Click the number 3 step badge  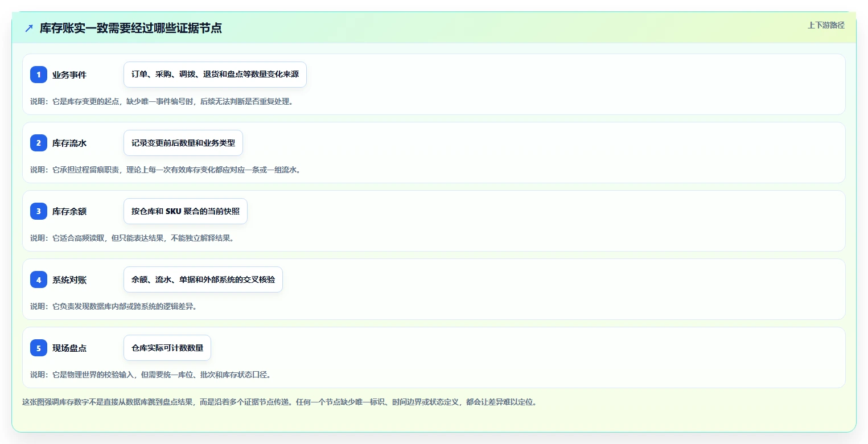point(39,211)
